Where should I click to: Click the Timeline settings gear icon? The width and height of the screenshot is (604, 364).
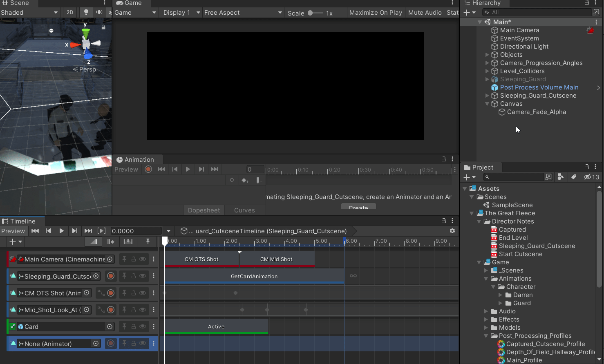click(x=452, y=231)
